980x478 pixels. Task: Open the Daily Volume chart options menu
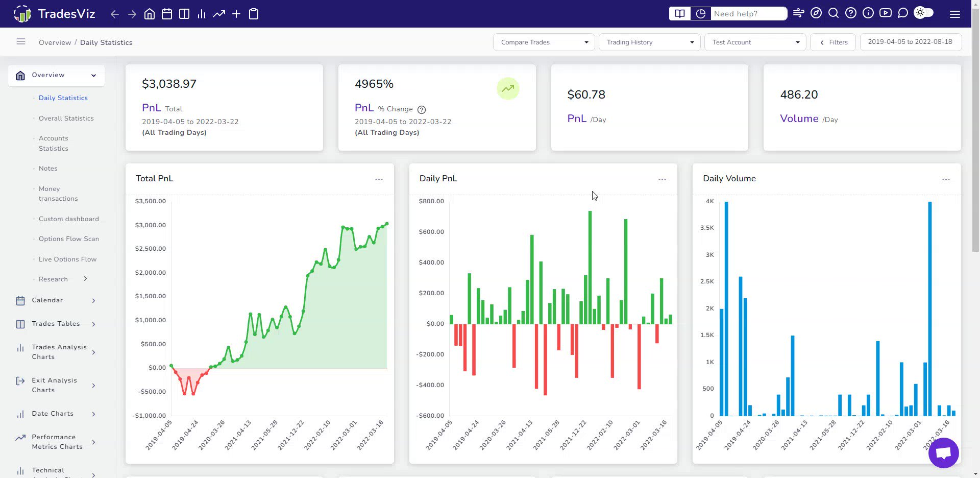(x=946, y=179)
